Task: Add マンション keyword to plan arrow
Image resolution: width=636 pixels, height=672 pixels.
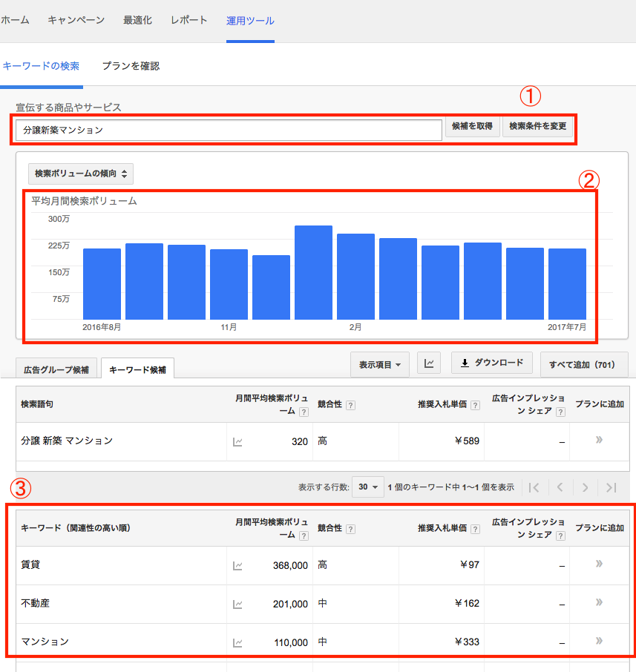Action: (x=599, y=641)
